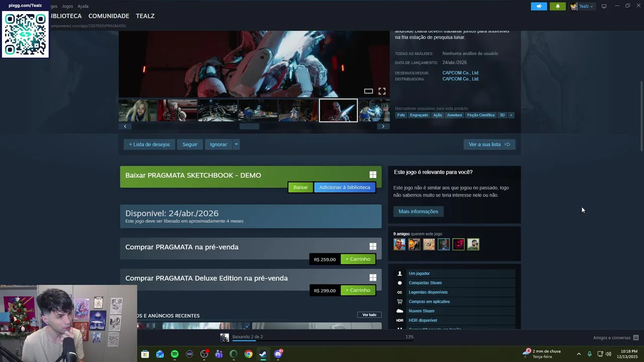Select the highlighted robot screenshot thumbnail

(x=338, y=111)
